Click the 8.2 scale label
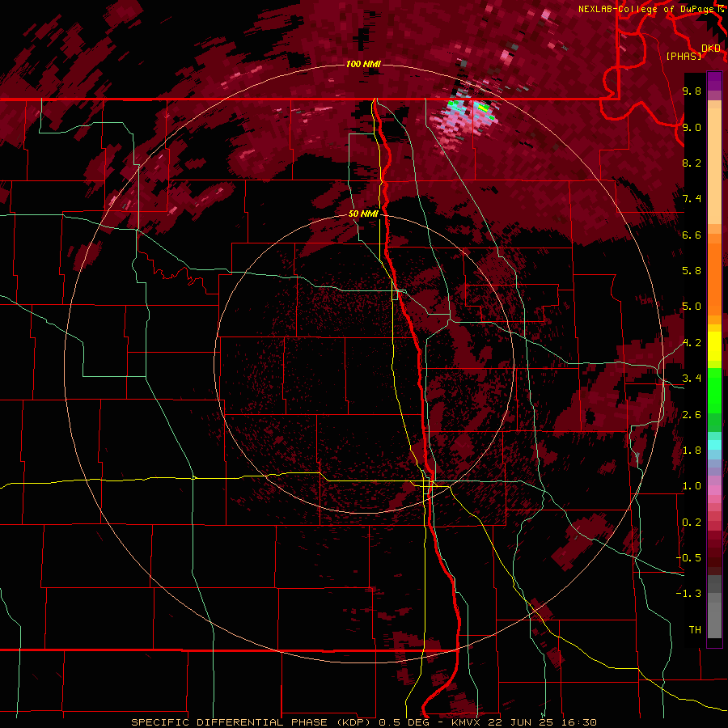 click(692, 163)
